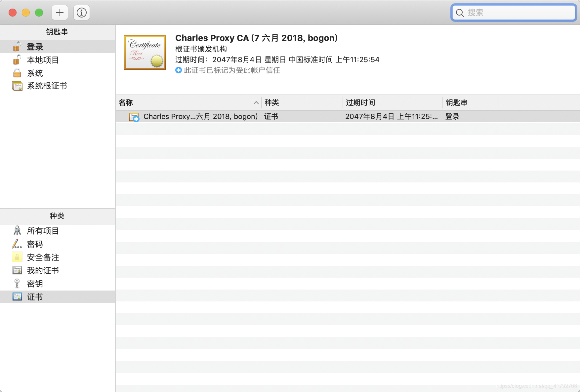Click the 系统 locked padlock icon
580x392 pixels.
coord(17,73)
